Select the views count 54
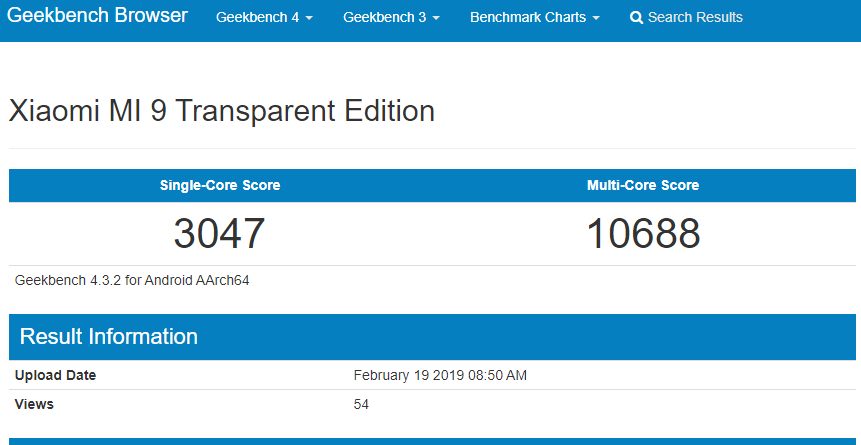 point(361,405)
